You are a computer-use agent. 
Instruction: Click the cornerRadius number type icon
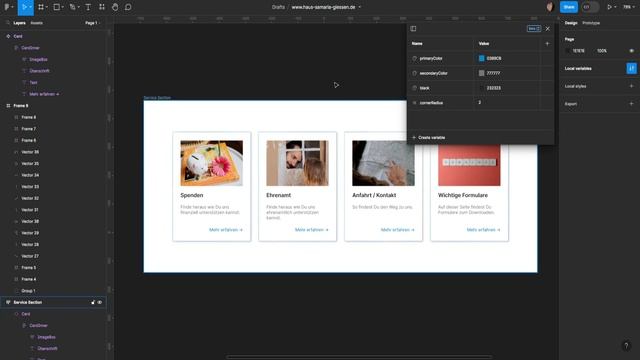click(x=414, y=103)
